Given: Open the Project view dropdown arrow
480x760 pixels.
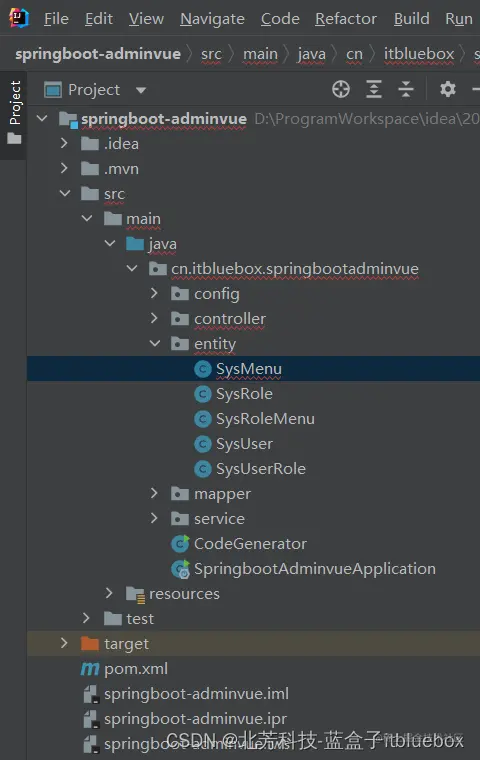Looking at the screenshot, I should click(141, 90).
